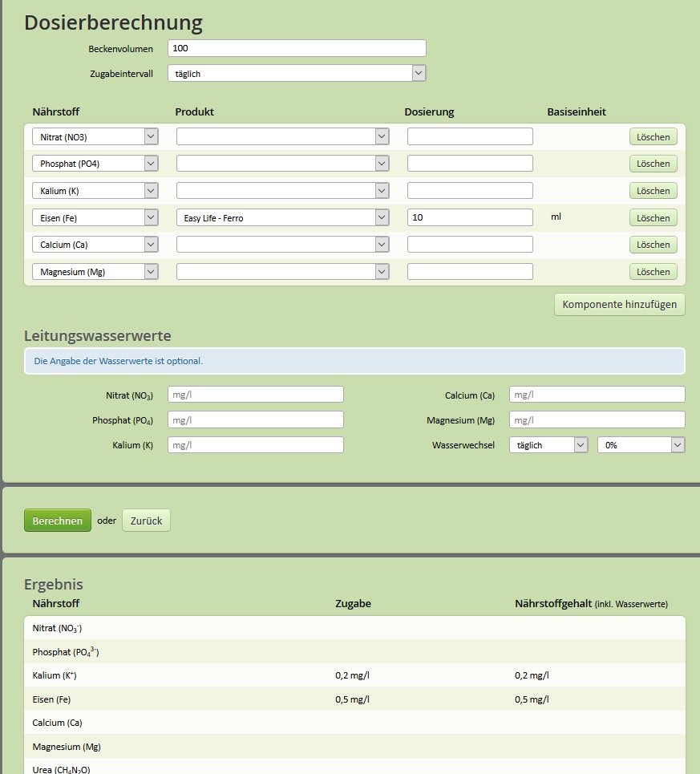The width and height of the screenshot is (700, 774).
Task: Open the Wasserwechsel interval dropdown
Action: [548, 445]
